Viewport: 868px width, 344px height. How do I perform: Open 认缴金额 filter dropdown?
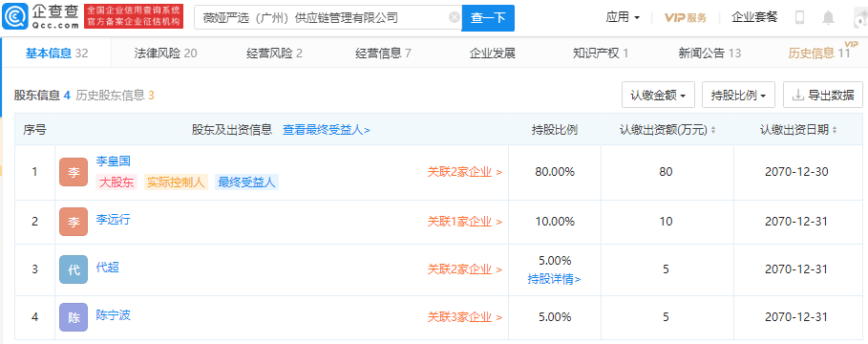[x=658, y=95]
